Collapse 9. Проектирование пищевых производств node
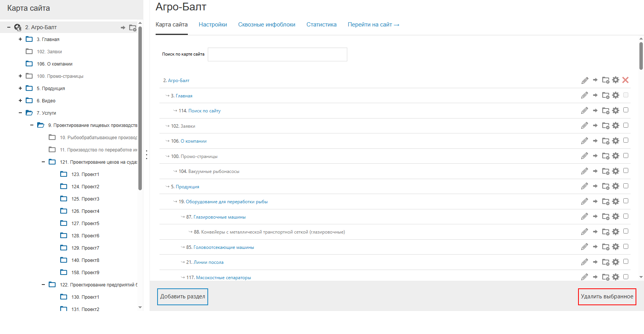The image size is (644, 334). coord(32,125)
